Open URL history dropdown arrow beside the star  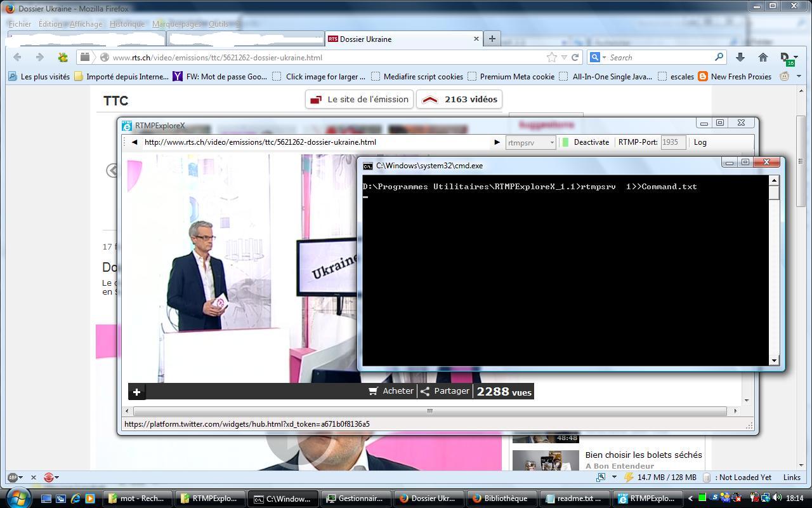(x=564, y=57)
